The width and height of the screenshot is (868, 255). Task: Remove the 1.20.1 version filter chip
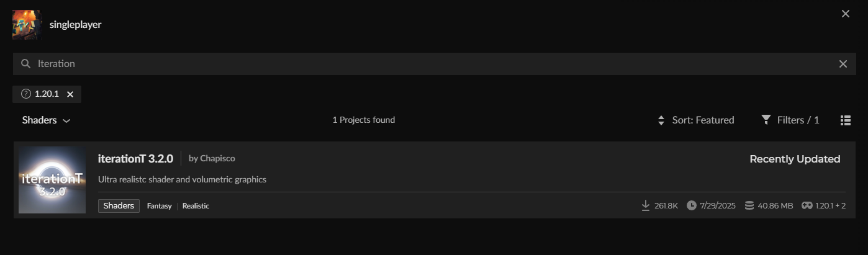coord(70,94)
